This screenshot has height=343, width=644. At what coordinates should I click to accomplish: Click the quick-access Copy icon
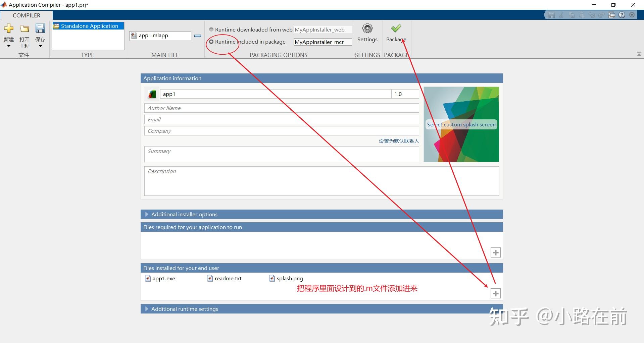pos(572,15)
